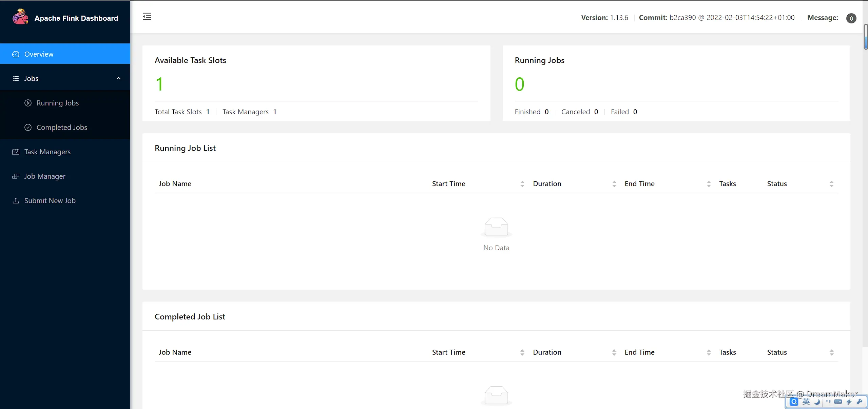This screenshot has height=409, width=868.
Task: Collapse the sidebar using the fold icon
Action: point(147,17)
